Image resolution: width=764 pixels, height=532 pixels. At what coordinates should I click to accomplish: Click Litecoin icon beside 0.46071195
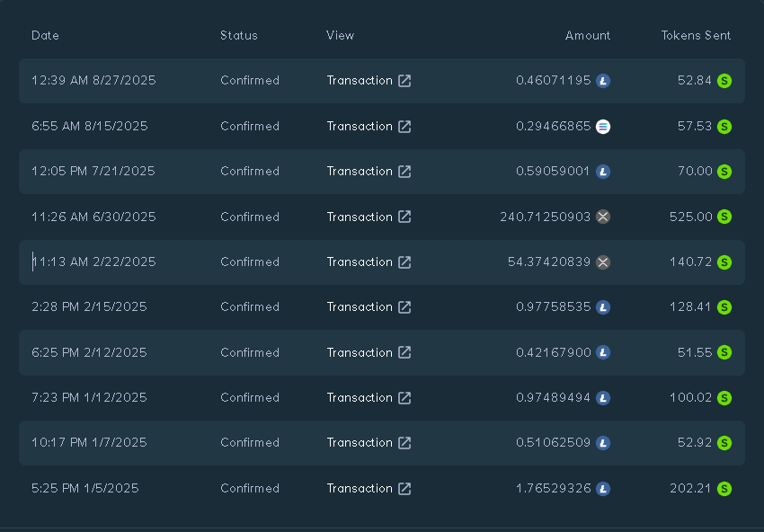(x=603, y=80)
